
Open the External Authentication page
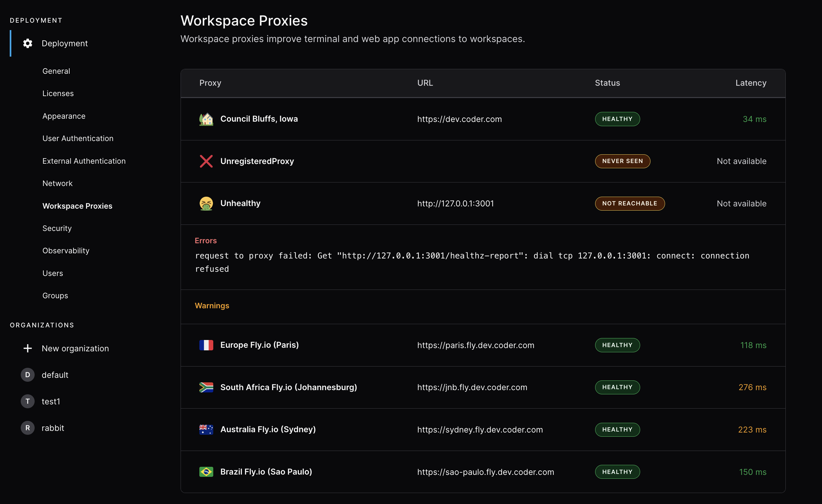click(x=84, y=161)
